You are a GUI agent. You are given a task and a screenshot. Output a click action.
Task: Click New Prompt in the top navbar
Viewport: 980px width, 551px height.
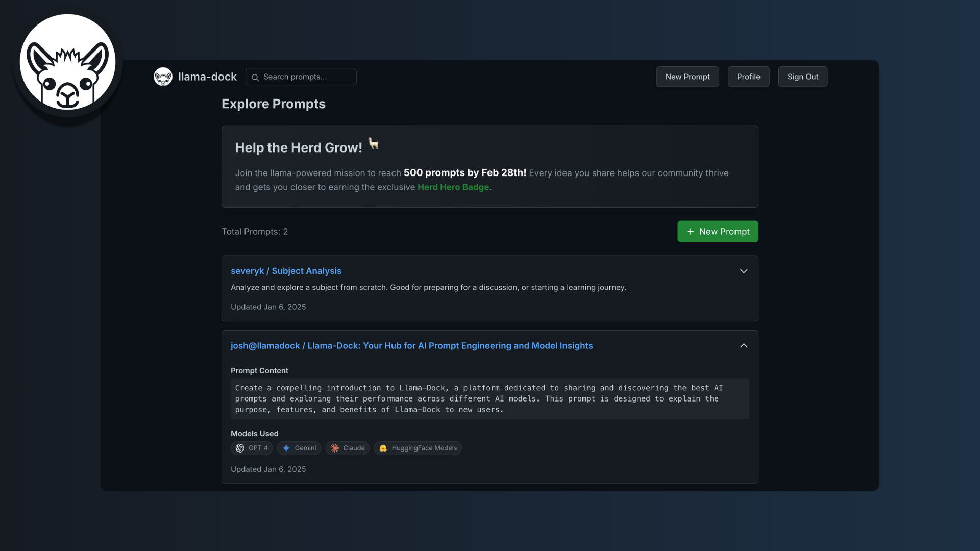(687, 77)
